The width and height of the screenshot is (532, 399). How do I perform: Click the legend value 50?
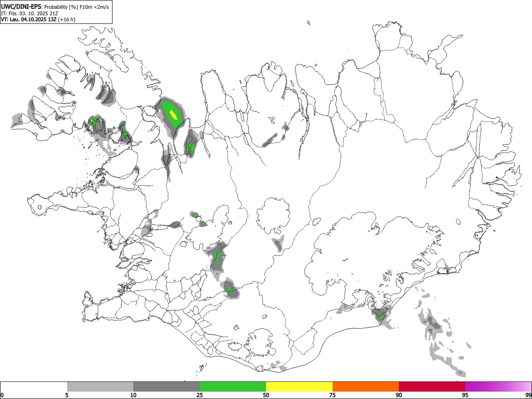click(x=266, y=395)
